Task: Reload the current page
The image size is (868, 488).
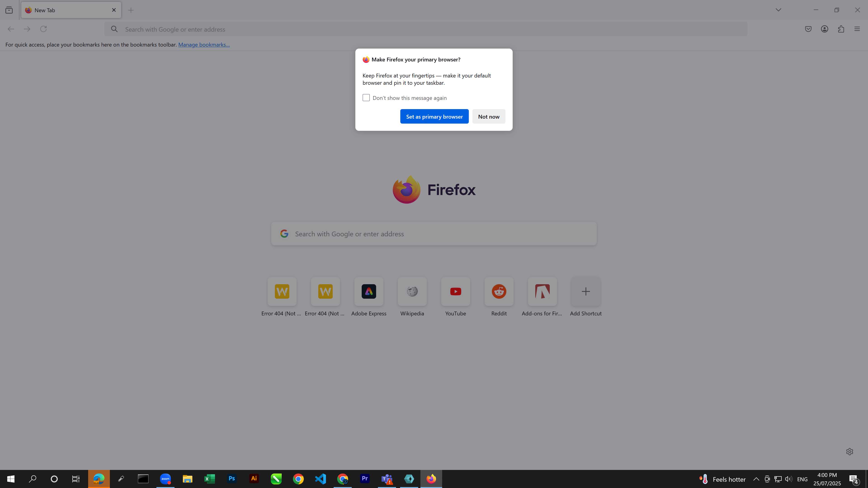Action: click(x=43, y=29)
